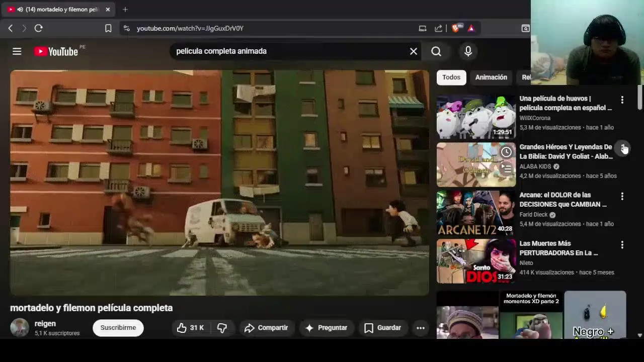Share this page via address bar share icon
The width and height of the screenshot is (644, 362).
pos(439,29)
